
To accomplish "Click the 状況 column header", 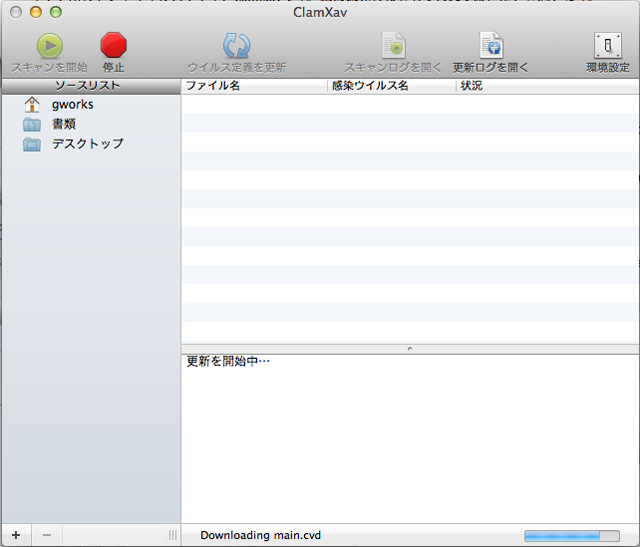I will (547, 86).
